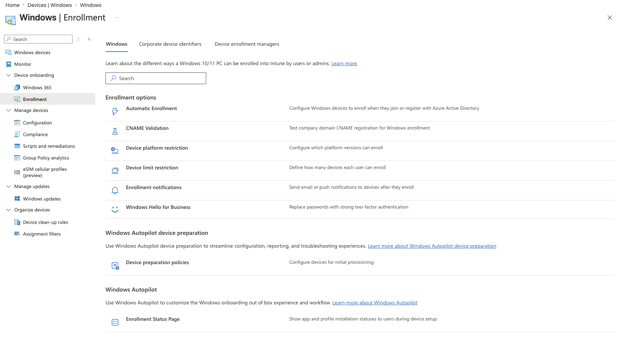
Task: Click 'Configure which platform versions can enroll' text
Action: [x=336, y=148]
